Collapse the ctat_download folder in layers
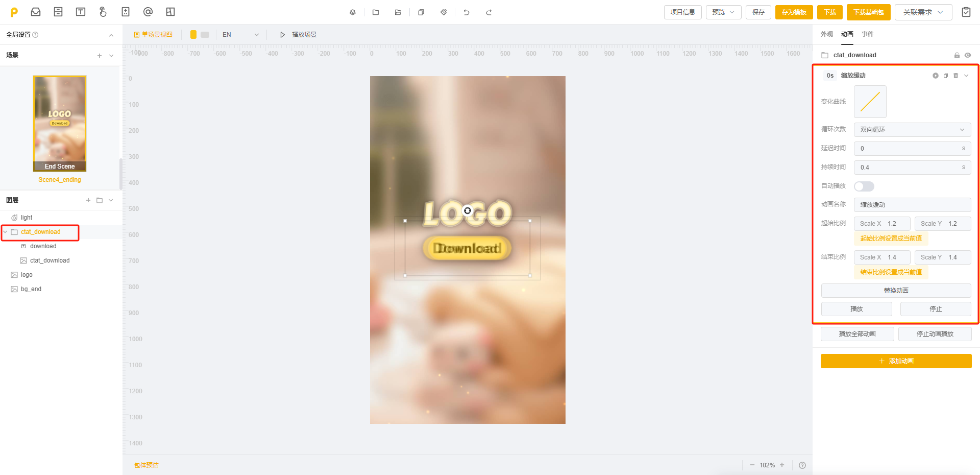 click(x=6, y=232)
